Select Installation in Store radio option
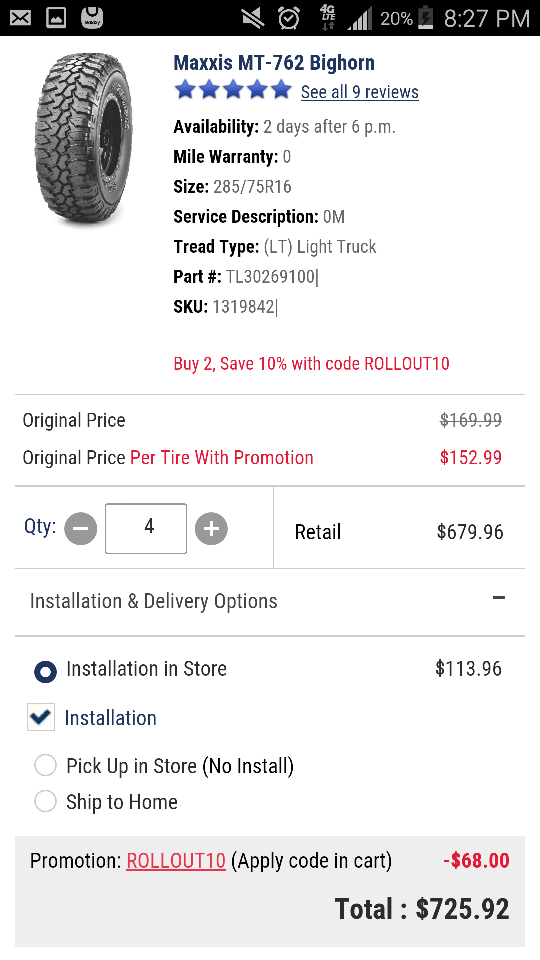Image resolution: width=540 pixels, height=960 pixels. coord(45,671)
